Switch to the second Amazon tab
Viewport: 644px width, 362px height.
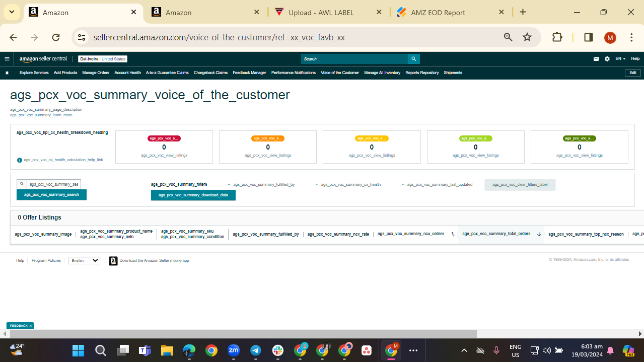pyautogui.click(x=205, y=13)
